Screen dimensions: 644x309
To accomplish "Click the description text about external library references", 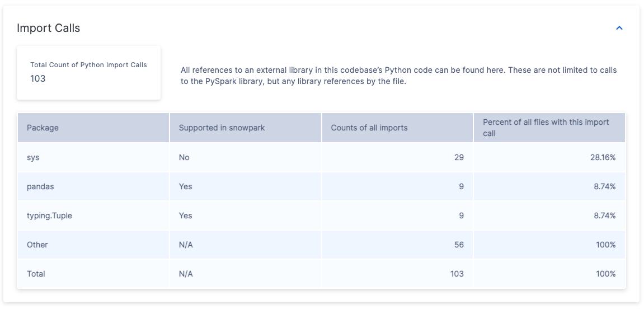I will coord(398,76).
